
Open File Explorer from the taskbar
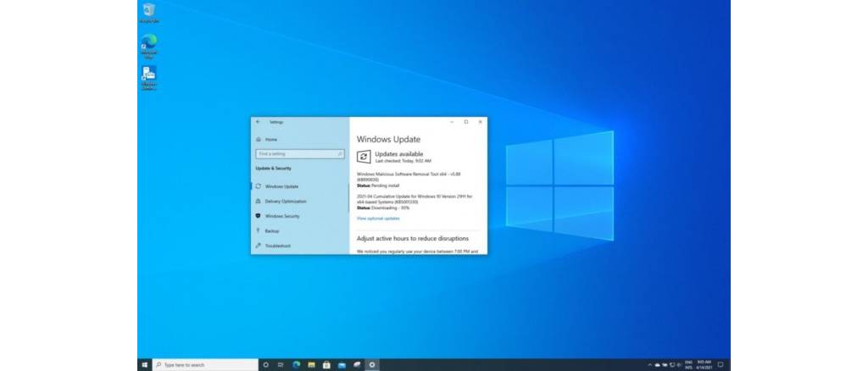click(x=311, y=365)
